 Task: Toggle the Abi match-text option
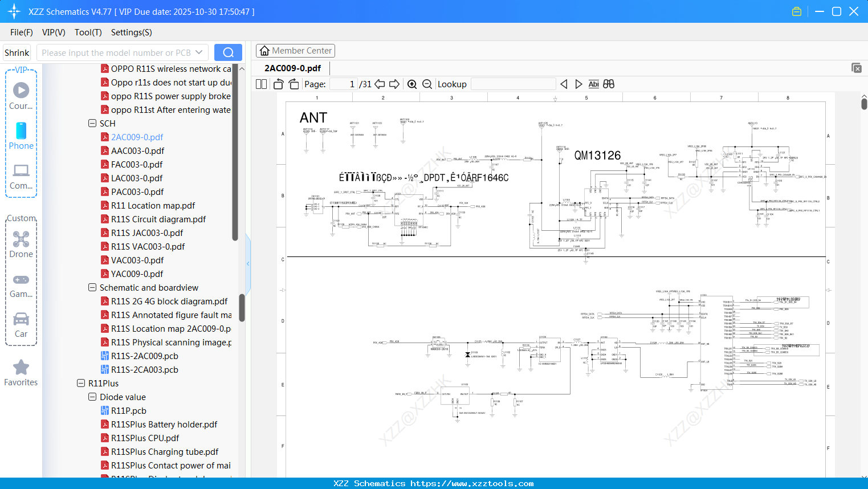point(593,84)
